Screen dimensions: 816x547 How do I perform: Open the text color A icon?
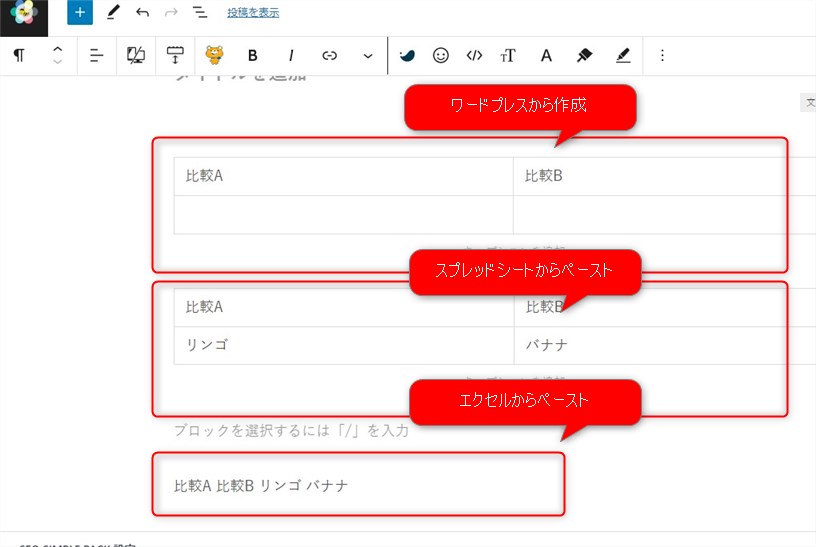546,55
